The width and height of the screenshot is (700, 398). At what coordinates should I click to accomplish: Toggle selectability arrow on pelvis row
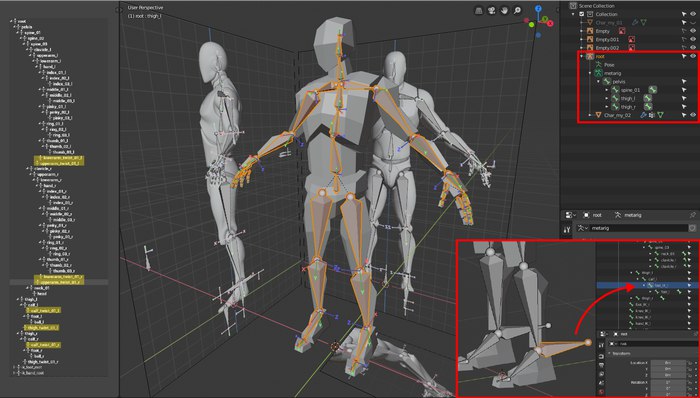point(683,82)
